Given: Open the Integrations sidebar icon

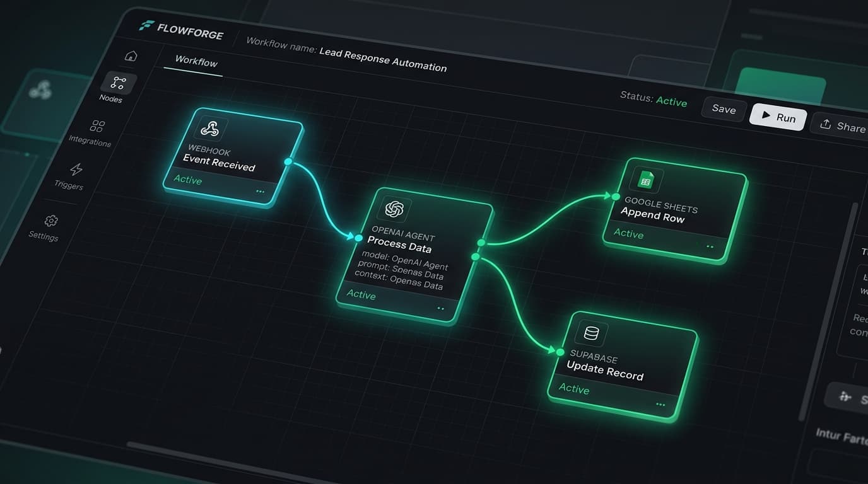Looking at the screenshot, I should 97,127.
